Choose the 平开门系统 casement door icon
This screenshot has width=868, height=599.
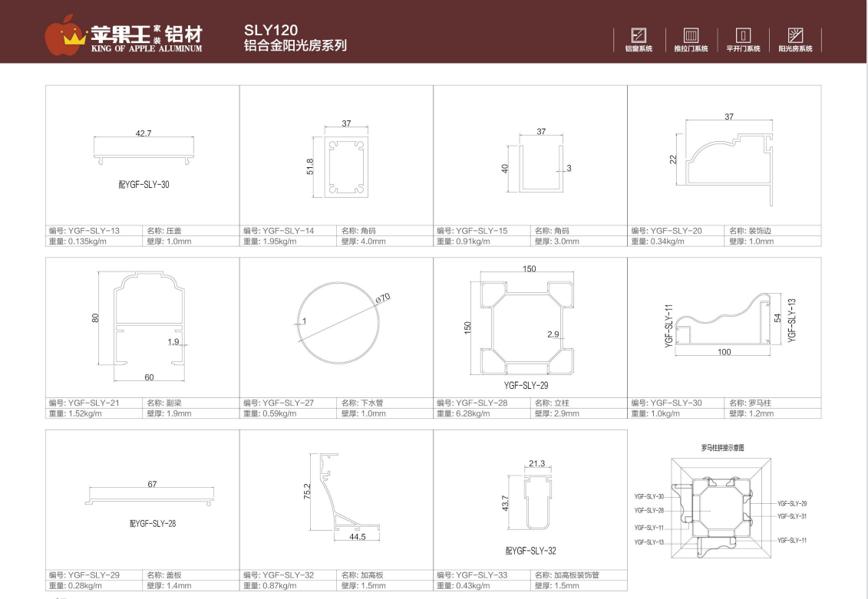742,35
